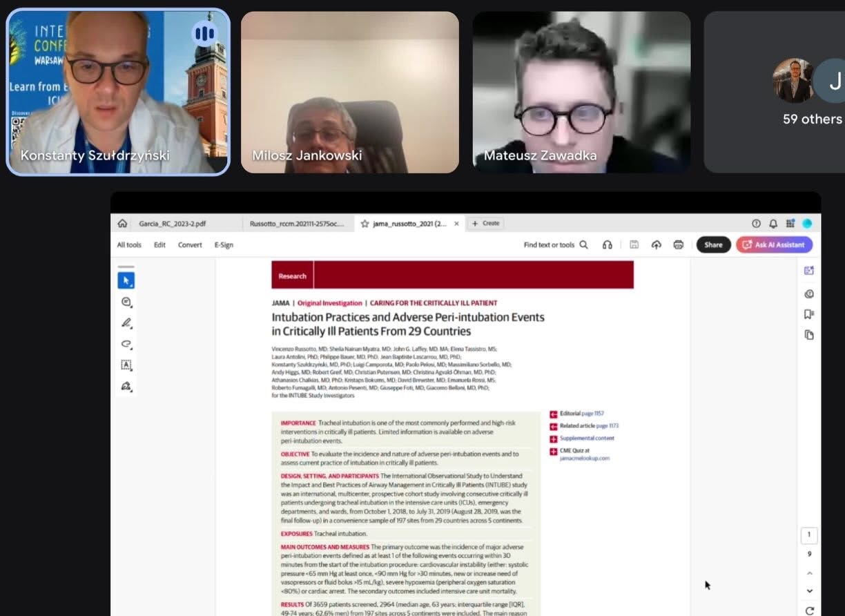Screen dimensions: 845x616
Task: Click the current page number box
Action: point(809,535)
